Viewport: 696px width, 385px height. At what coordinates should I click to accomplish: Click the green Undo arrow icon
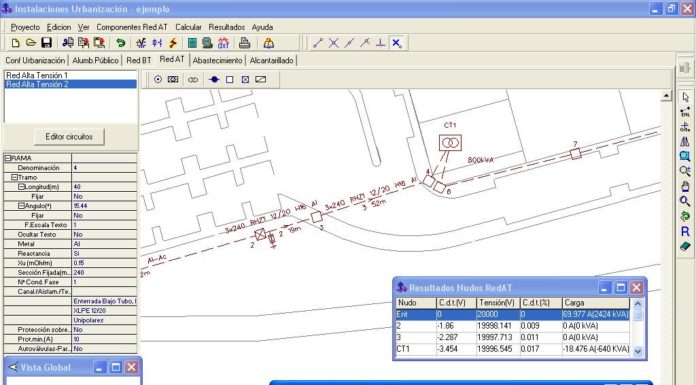tap(120, 43)
